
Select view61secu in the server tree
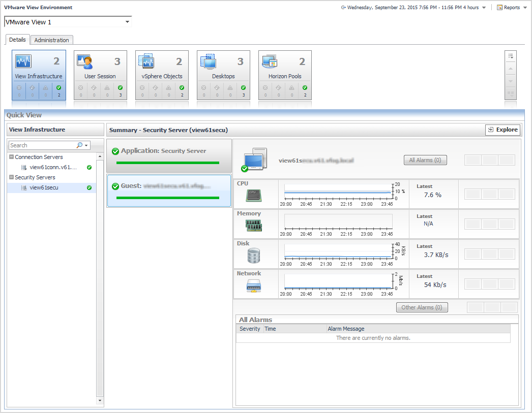(x=44, y=188)
